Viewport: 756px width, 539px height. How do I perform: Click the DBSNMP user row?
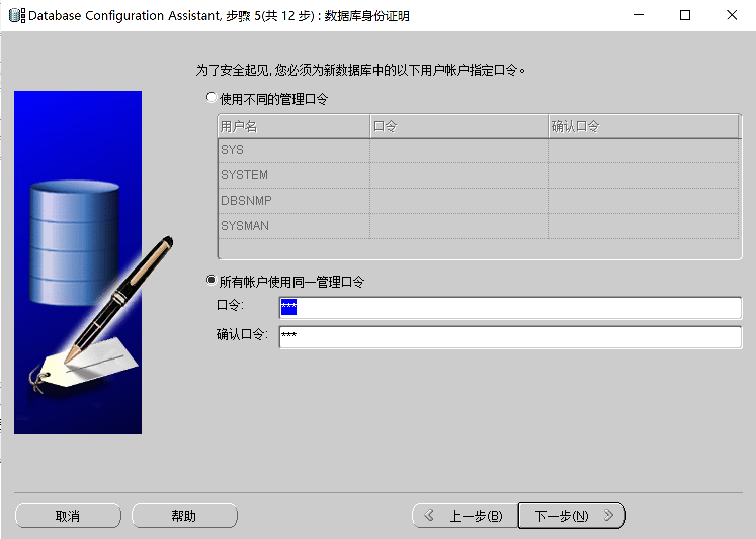pos(293,201)
